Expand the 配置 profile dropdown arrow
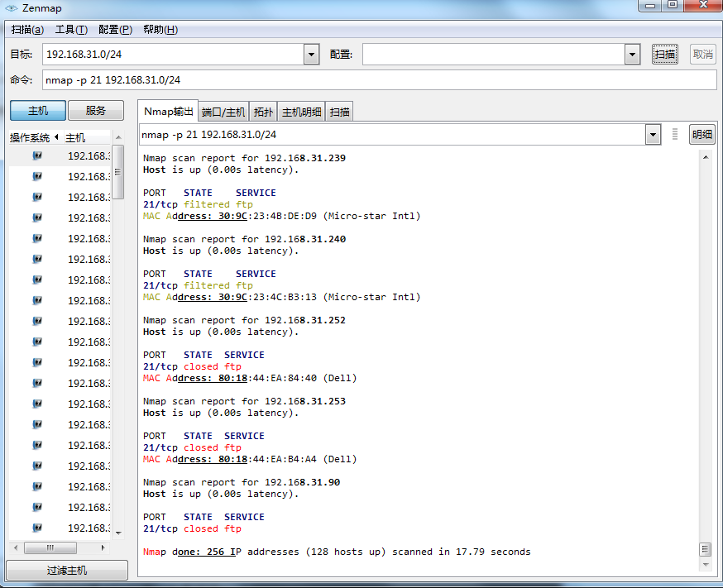This screenshot has height=588, width=723. coord(632,55)
